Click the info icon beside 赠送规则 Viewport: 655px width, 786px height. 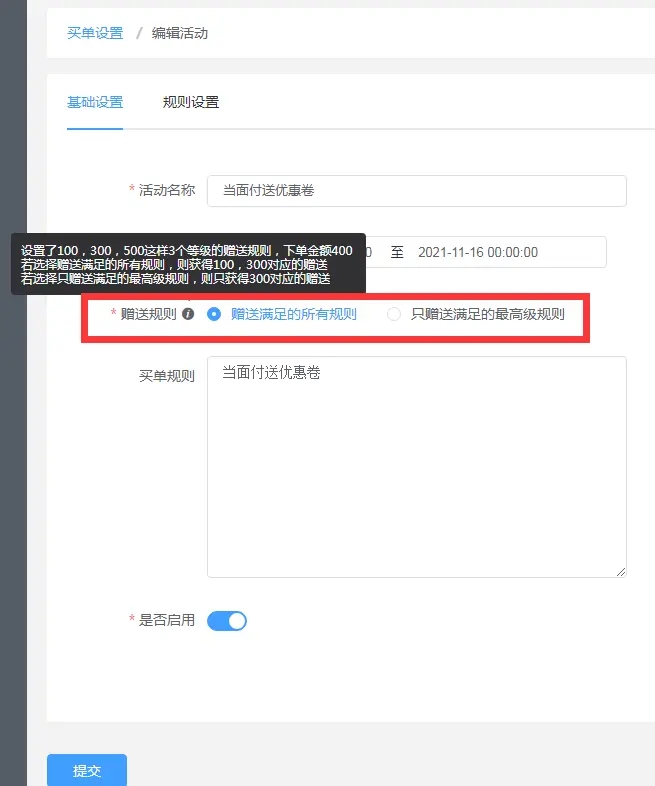188,314
